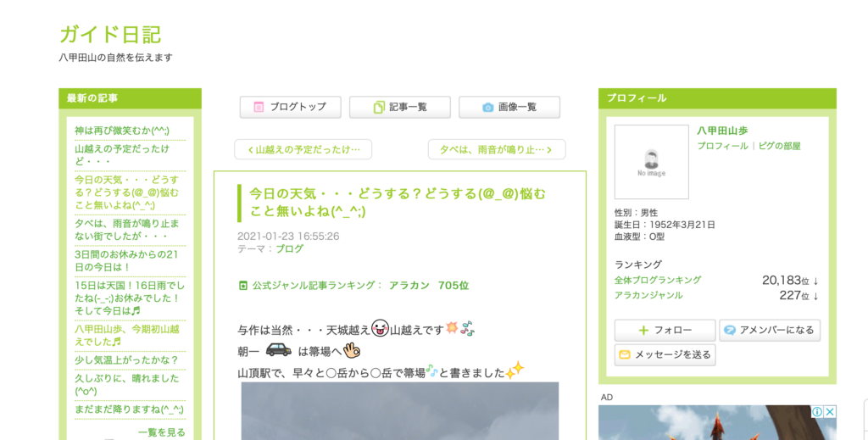The image size is (868, 440).
Task: Click the explosion emoji after 山越えです
Action: [452, 327]
